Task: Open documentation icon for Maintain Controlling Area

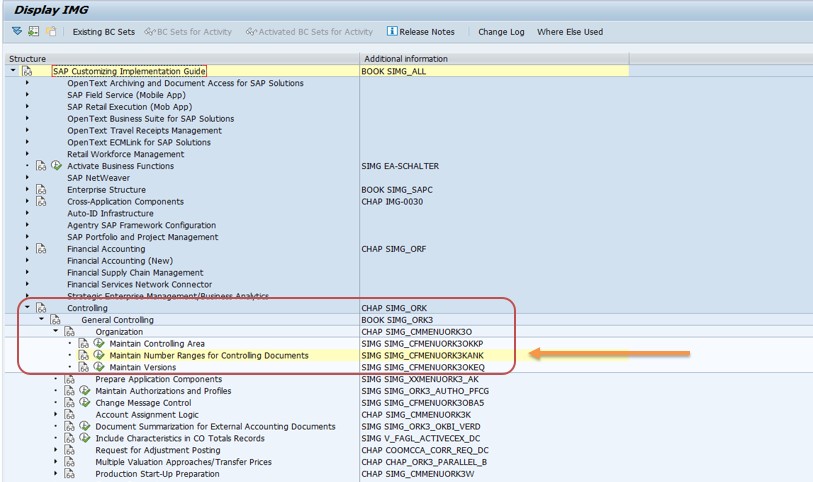Action: point(83,344)
